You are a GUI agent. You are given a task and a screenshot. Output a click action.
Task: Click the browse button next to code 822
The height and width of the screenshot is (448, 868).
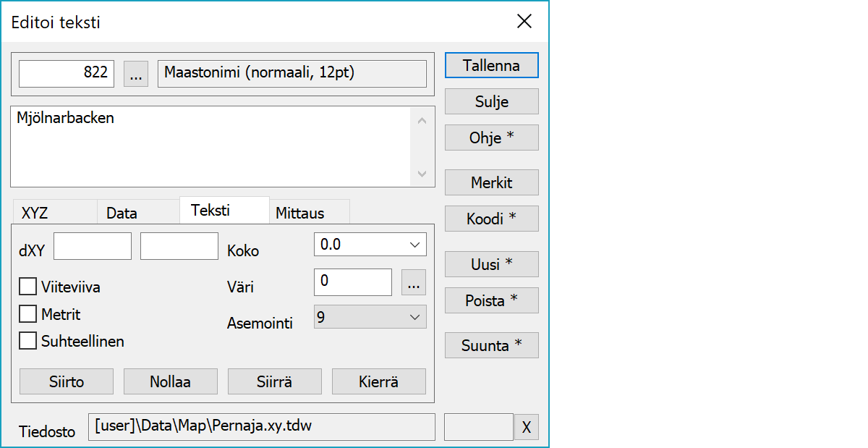tap(136, 74)
